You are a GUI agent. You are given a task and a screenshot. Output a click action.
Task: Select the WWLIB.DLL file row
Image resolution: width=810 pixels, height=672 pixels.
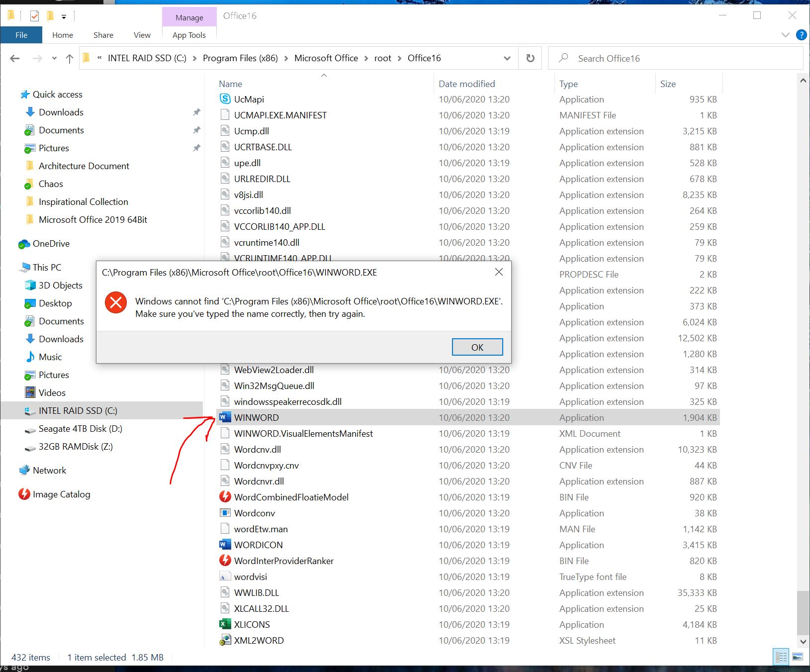click(x=468, y=592)
